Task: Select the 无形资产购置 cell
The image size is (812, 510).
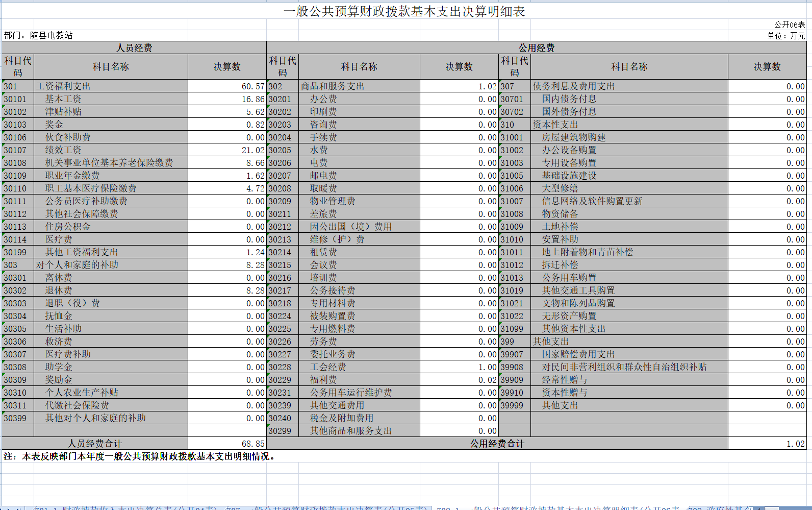Action: click(x=629, y=316)
